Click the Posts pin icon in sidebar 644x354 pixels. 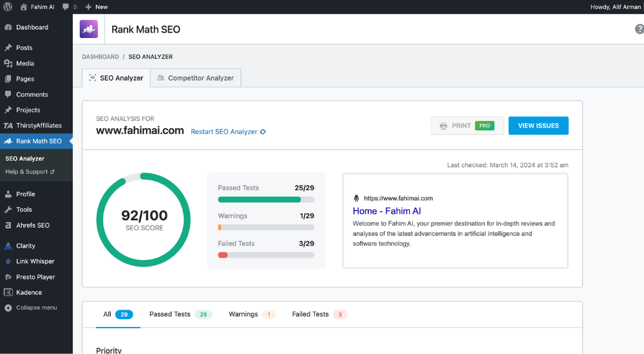point(8,48)
